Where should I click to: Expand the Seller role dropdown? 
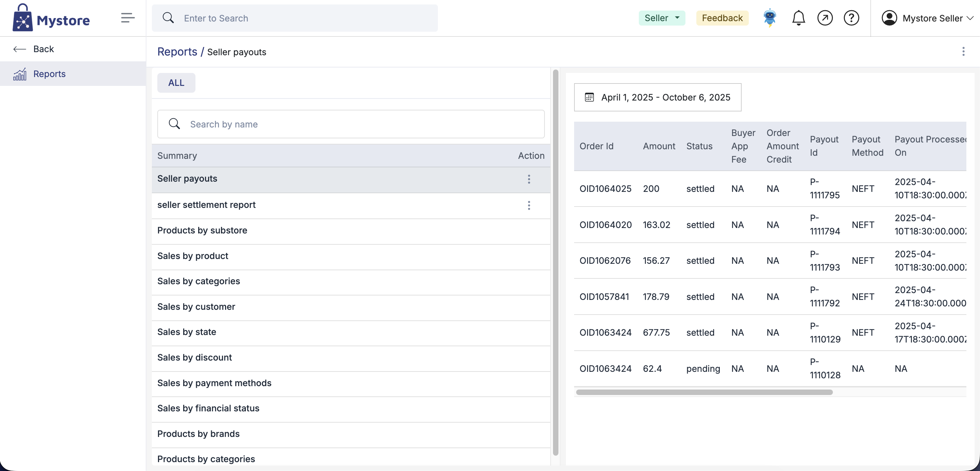click(662, 18)
